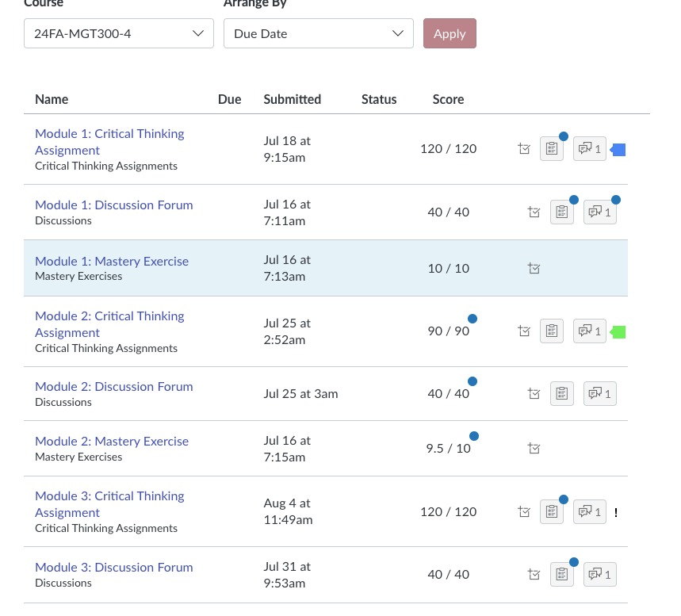The height and width of the screenshot is (616, 681).
Task: View score details for Module 3 Discussion Forum
Action: pos(534,574)
